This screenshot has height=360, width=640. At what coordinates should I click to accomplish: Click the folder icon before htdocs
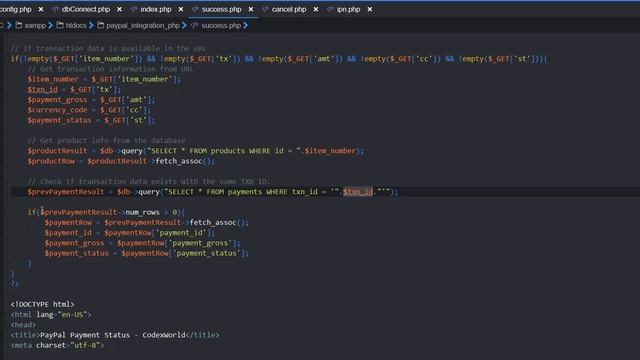click(x=60, y=25)
